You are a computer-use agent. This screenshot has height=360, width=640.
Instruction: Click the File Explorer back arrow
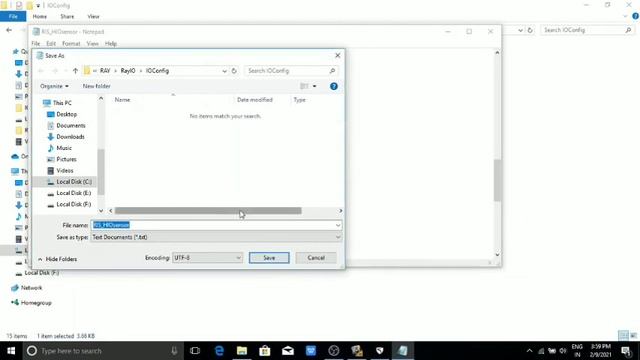pyautogui.click(x=9, y=30)
